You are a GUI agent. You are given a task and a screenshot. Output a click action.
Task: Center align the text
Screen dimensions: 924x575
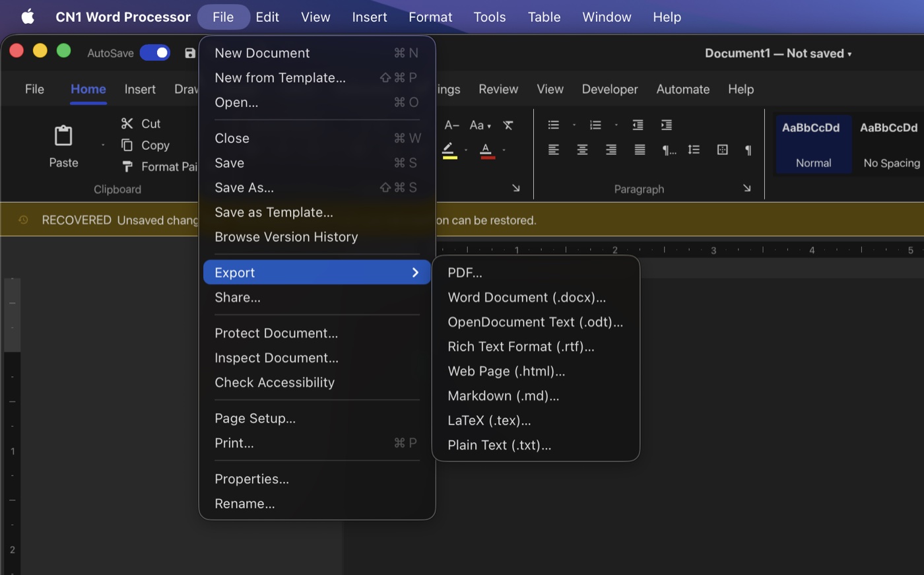click(x=582, y=150)
